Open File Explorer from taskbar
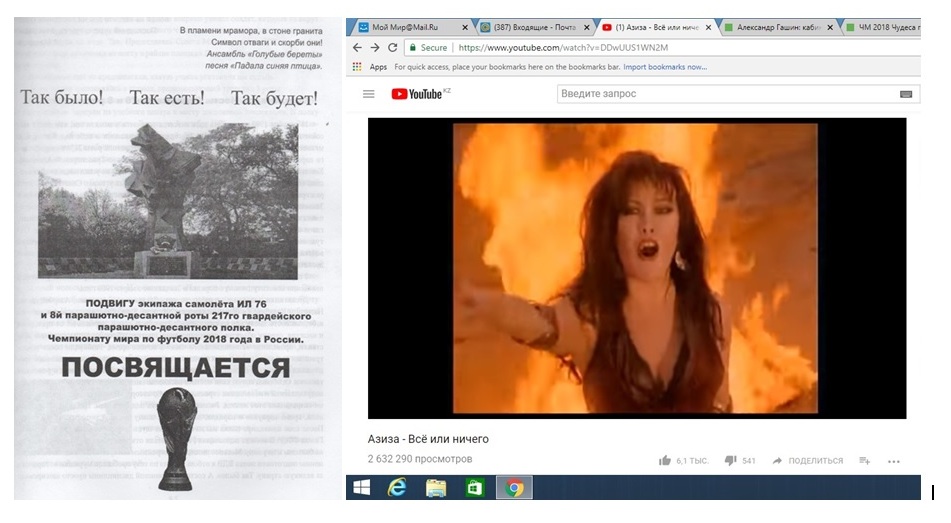This screenshot has height=523, width=951. pyautogui.click(x=435, y=488)
